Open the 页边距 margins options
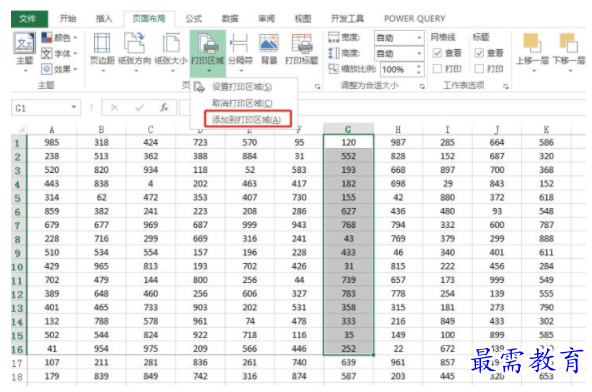592x392 pixels. [x=102, y=52]
